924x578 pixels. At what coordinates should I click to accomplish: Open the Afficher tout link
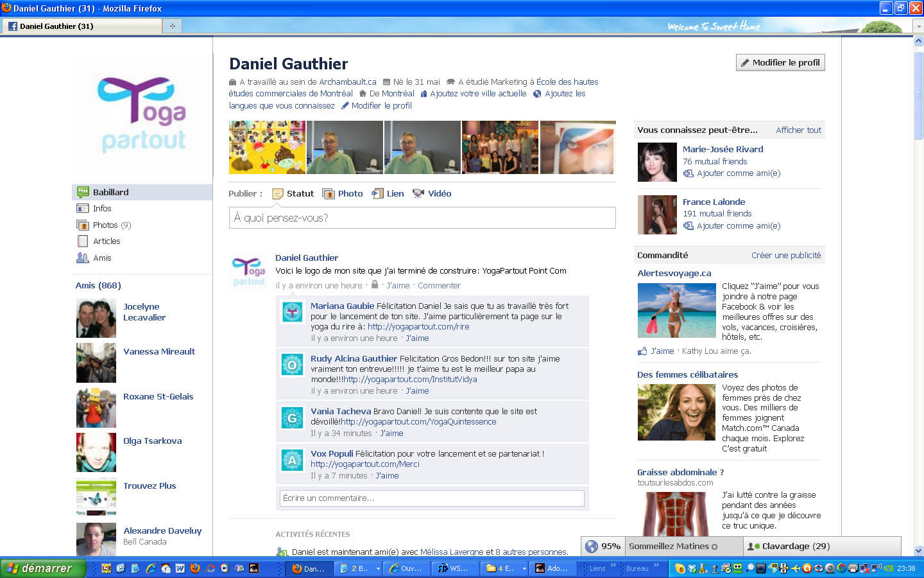coord(798,130)
